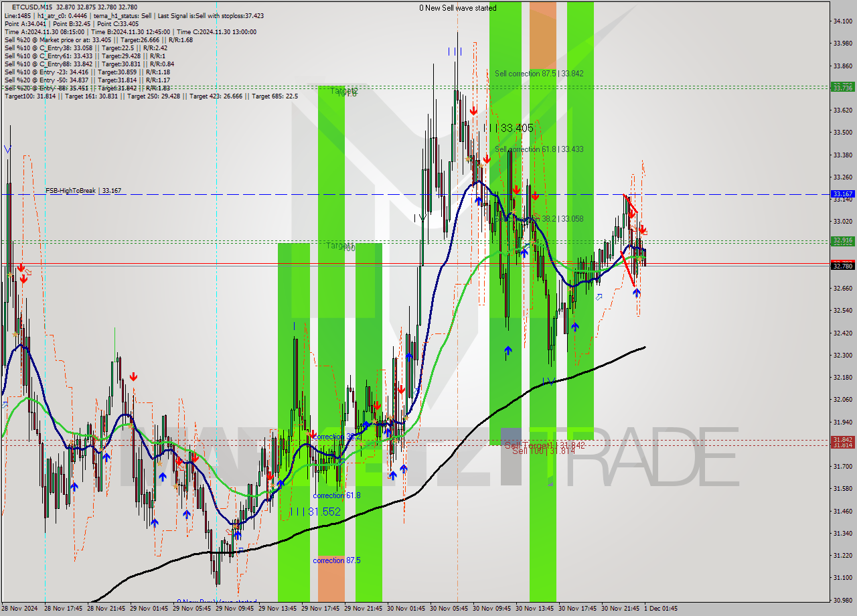Click the '28 Nov 2024' date on time axis
The height and width of the screenshot is (616, 857).
coord(20,609)
